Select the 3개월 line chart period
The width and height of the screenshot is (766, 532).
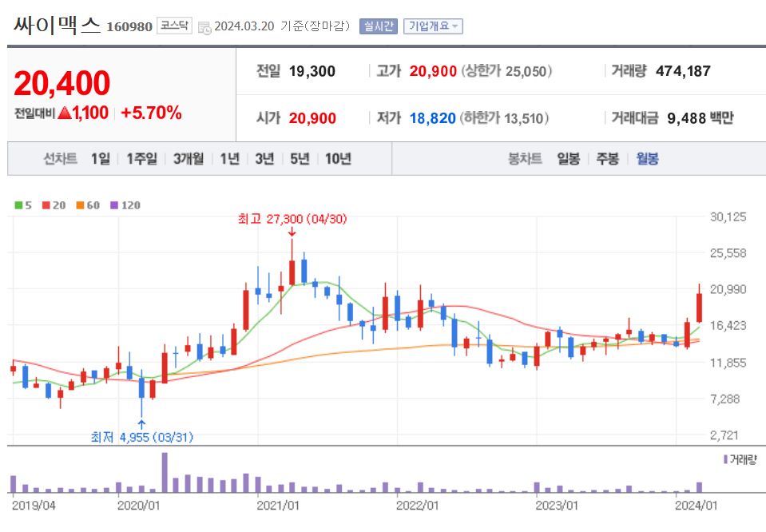click(x=189, y=158)
